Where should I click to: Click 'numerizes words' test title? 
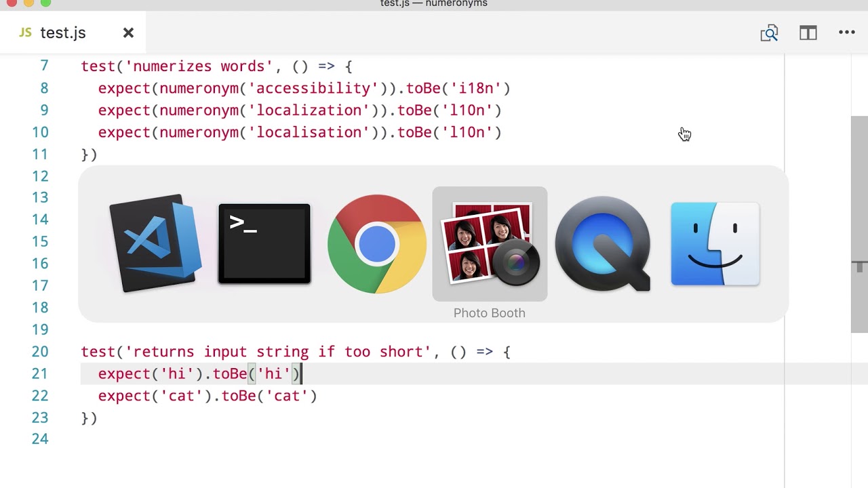coord(199,66)
